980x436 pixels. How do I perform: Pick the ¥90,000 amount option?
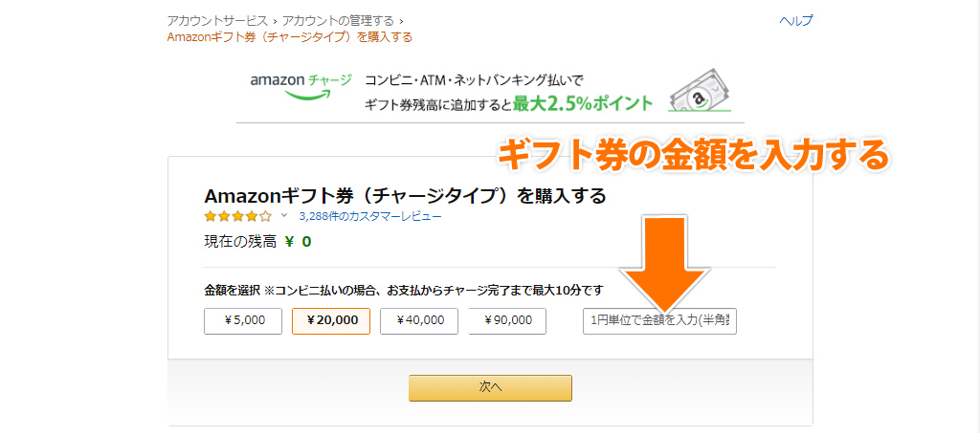click(x=507, y=321)
